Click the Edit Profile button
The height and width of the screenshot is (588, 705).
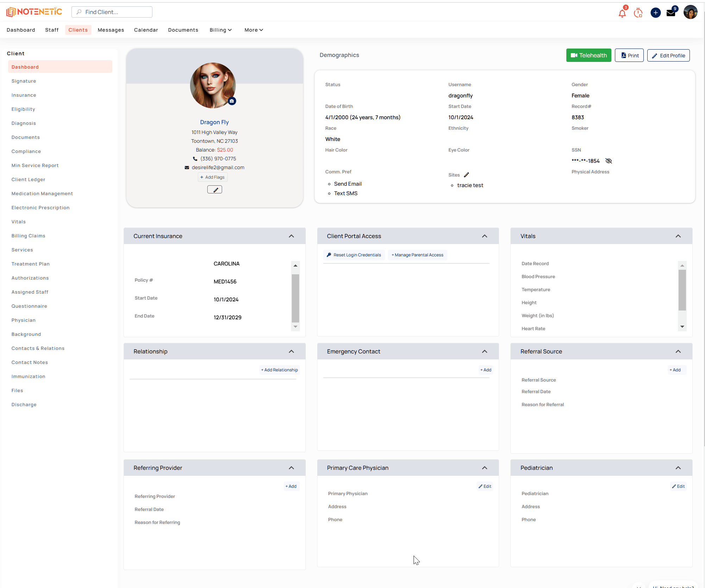668,55
